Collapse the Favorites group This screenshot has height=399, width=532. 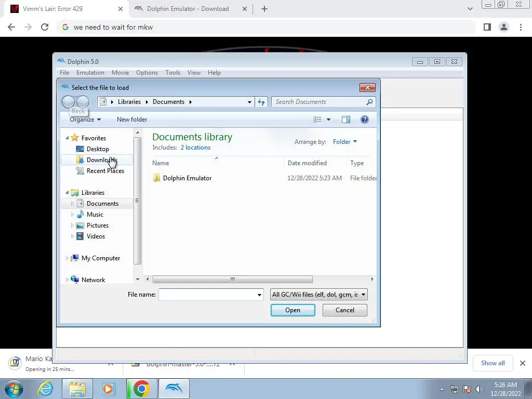tap(67, 138)
